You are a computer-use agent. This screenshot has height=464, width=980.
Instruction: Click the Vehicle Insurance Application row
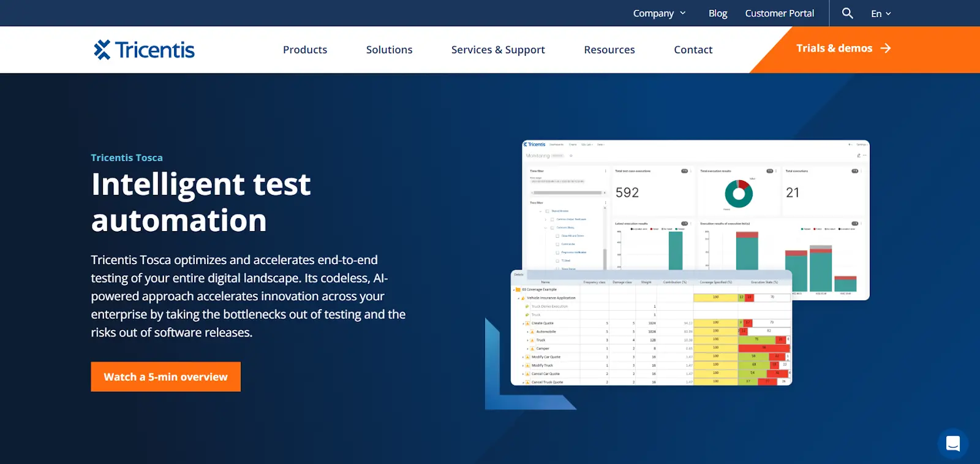click(x=651, y=298)
